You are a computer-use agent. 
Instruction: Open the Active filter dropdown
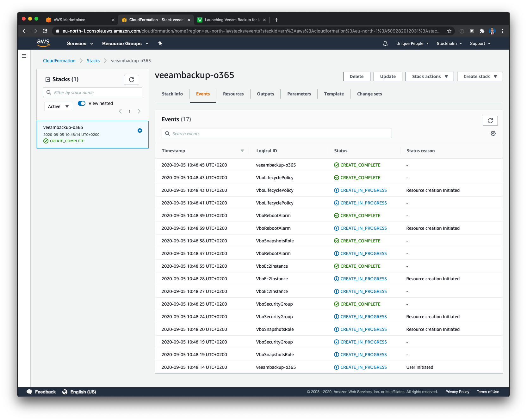59,107
